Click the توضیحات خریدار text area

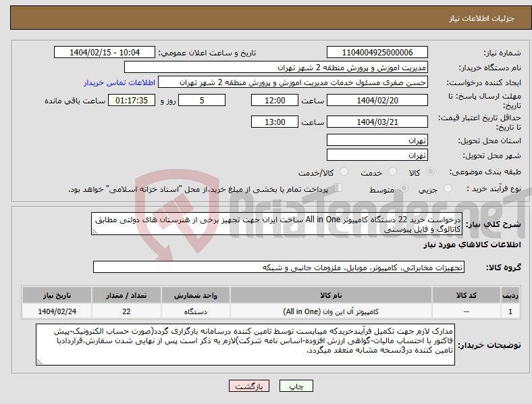245,345
